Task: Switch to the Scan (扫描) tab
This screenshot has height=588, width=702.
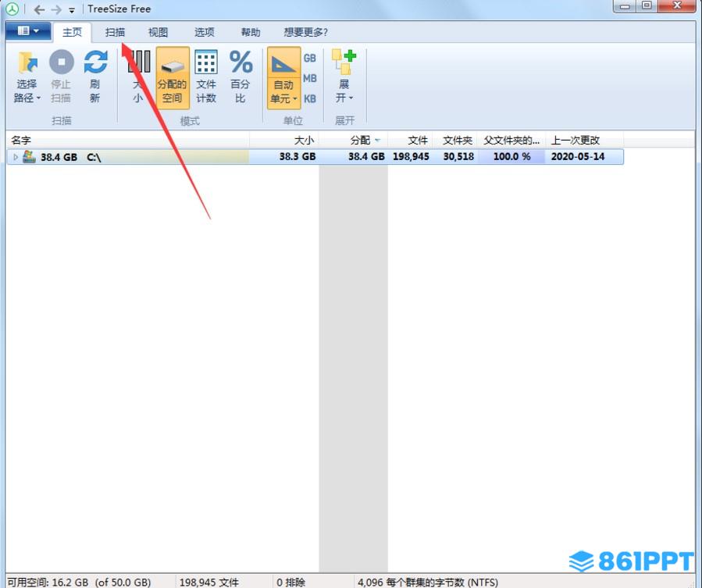Action: coord(115,32)
